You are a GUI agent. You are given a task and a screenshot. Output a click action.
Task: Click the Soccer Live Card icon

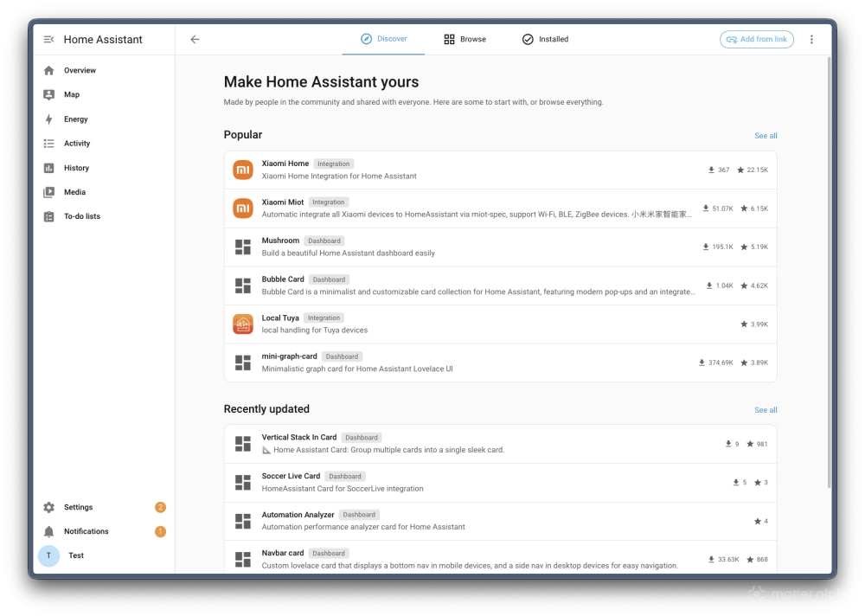click(x=243, y=483)
